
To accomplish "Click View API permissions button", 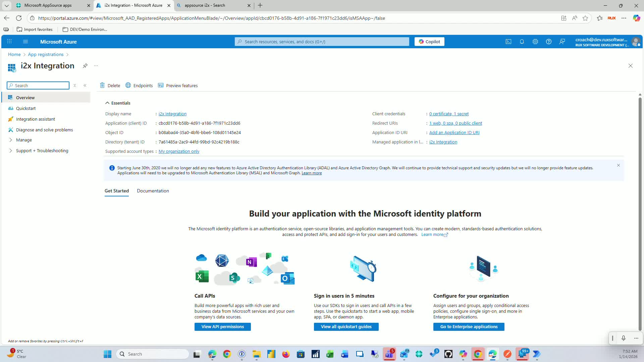I will pyautogui.click(x=223, y=327).
